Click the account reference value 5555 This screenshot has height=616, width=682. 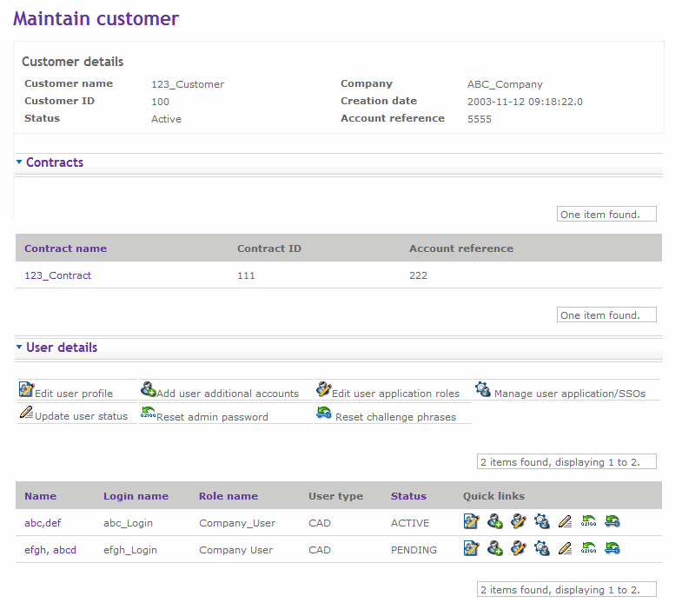pyautogui.click(x=480, y=119)
